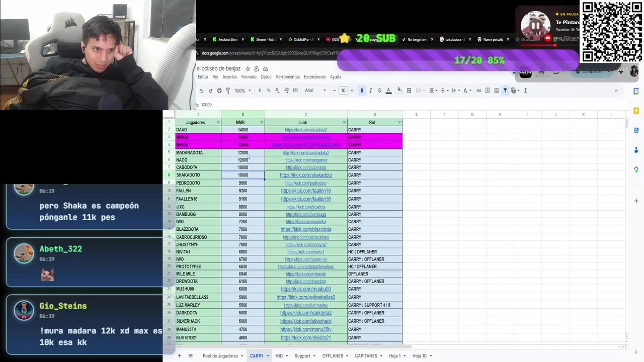Click the move to folder icon
Viewport: 644px width, 362px height.
pos(257,69)
